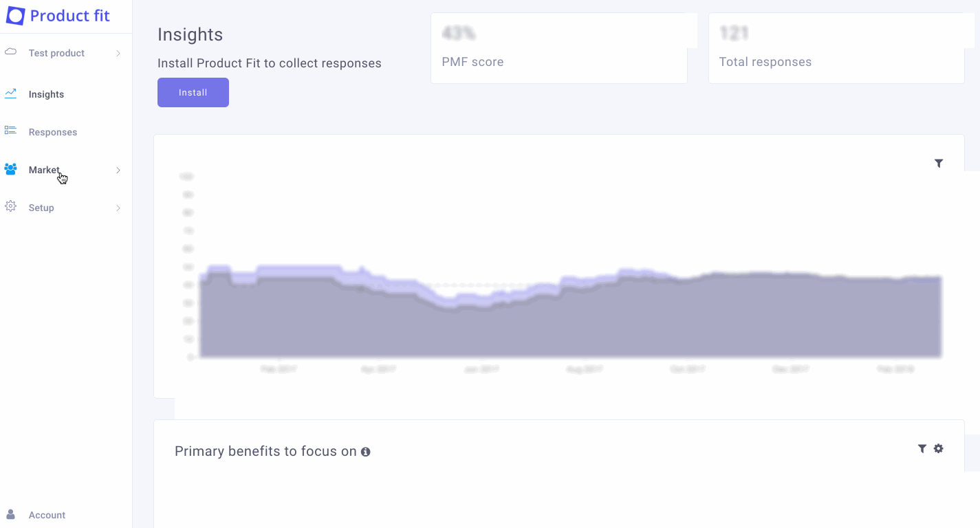Expand the Setup submenu chevron

tap(118, 208)
